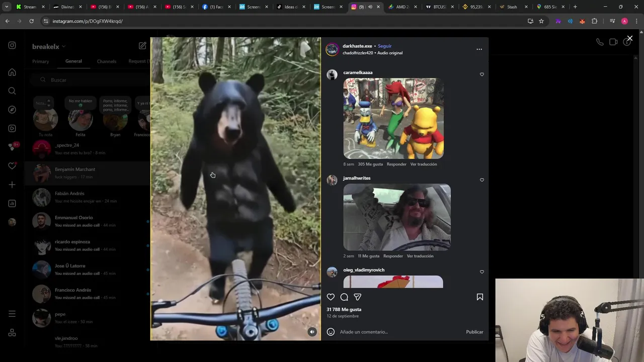Open the bearded man GIF in jamalhwrites's comment
Screen dimensions: 644x362
397,217
